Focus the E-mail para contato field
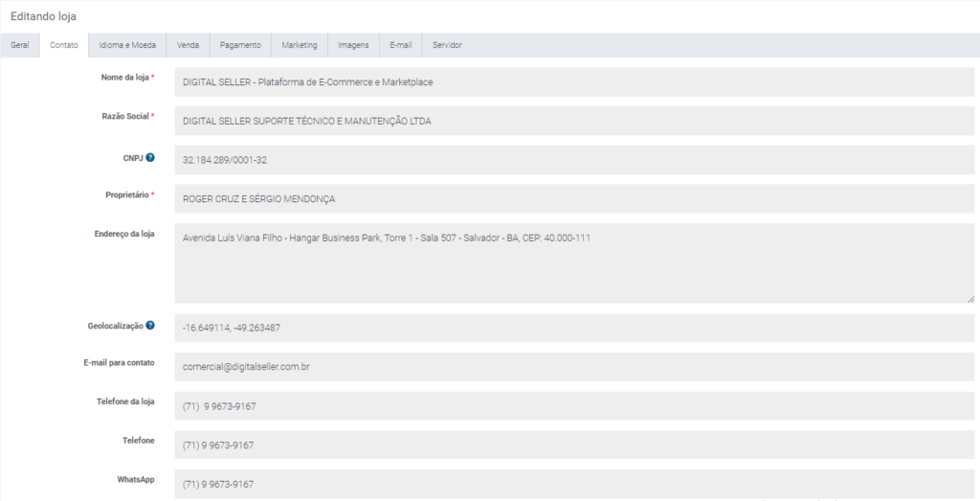Image resolution: width=980 pixels, height=501 pixels. pyautogui.click(x=574, y=367)
